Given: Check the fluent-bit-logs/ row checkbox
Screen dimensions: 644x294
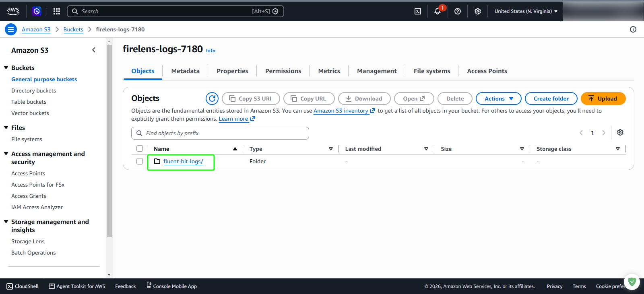Looking at the screenshot, I should pos(140,161).
